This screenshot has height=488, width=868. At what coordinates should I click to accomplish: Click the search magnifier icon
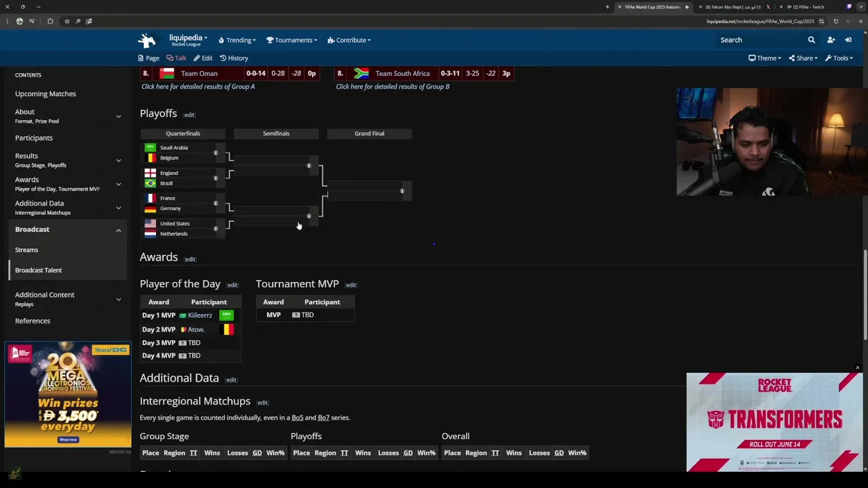[x=811, y=40]
